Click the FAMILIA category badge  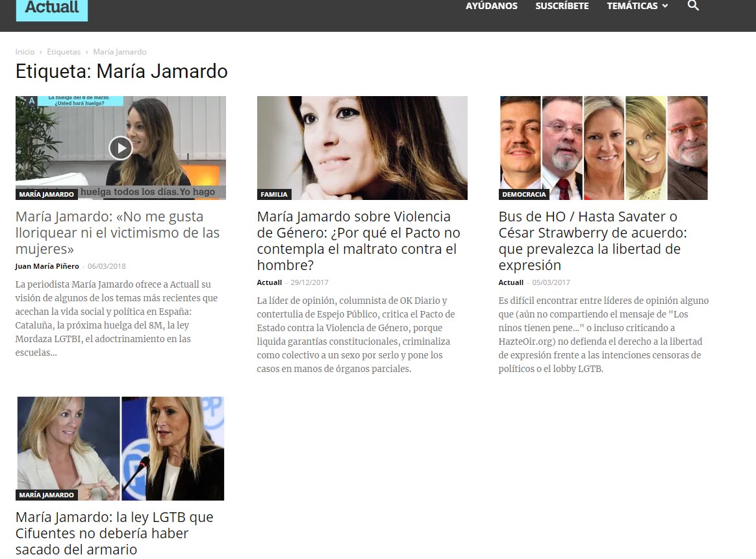(274, 194)
